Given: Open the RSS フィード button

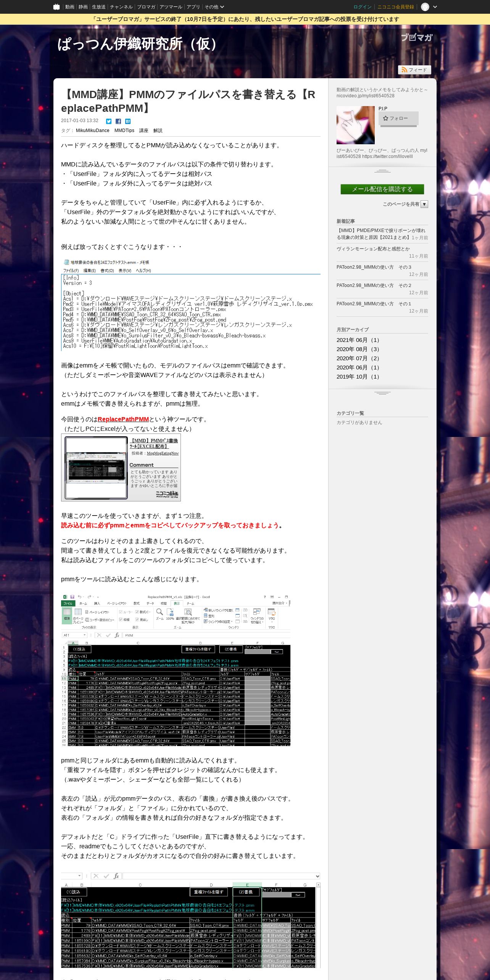Looking at the screenshot, I should (414, 70).
